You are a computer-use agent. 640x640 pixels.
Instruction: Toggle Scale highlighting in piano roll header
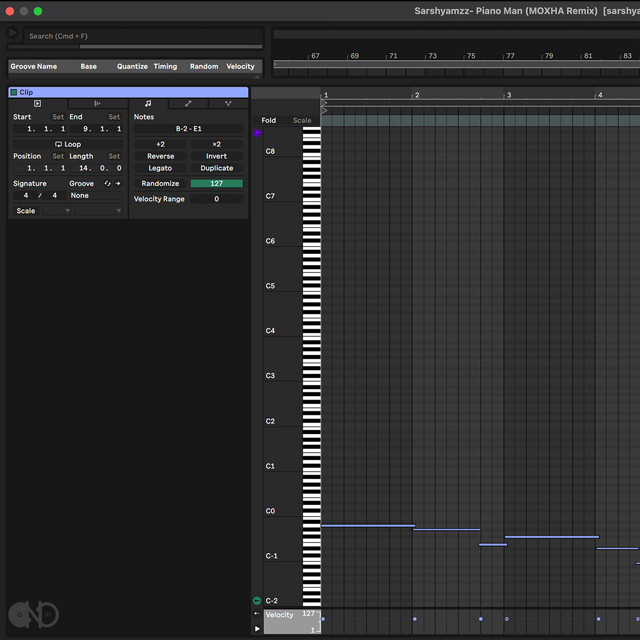pos(301,120)
